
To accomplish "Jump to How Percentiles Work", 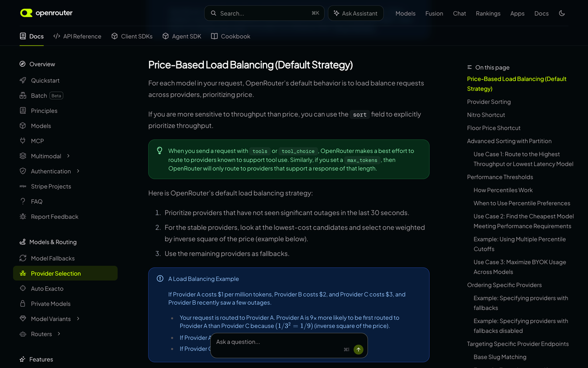I will point(503,190).
